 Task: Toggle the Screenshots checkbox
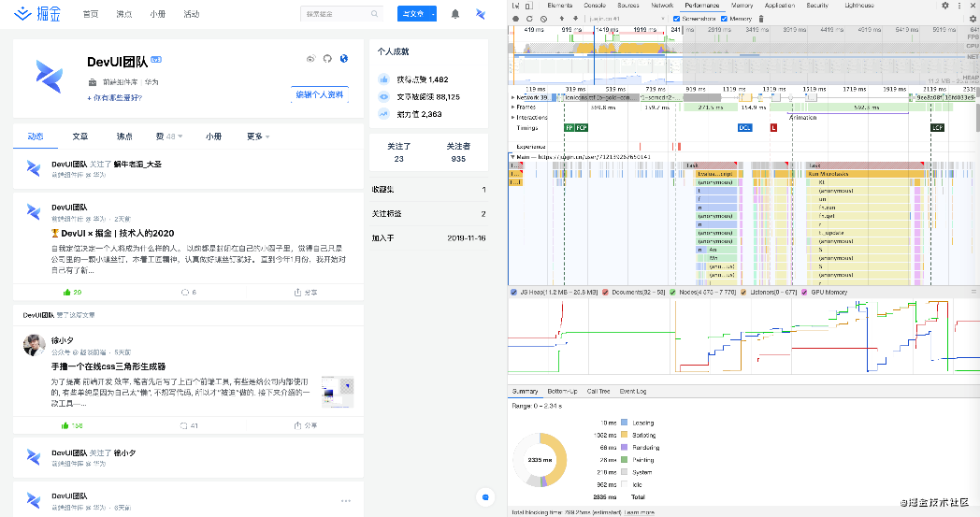(676, 19)
